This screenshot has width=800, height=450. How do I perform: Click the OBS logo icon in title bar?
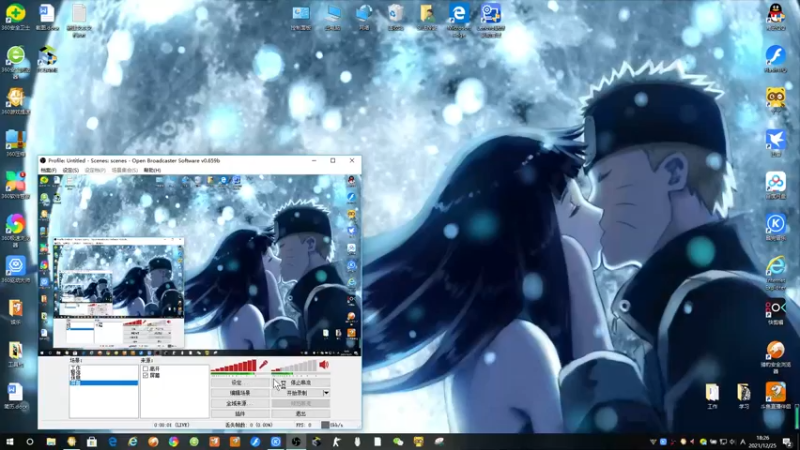tap(43, 160)
